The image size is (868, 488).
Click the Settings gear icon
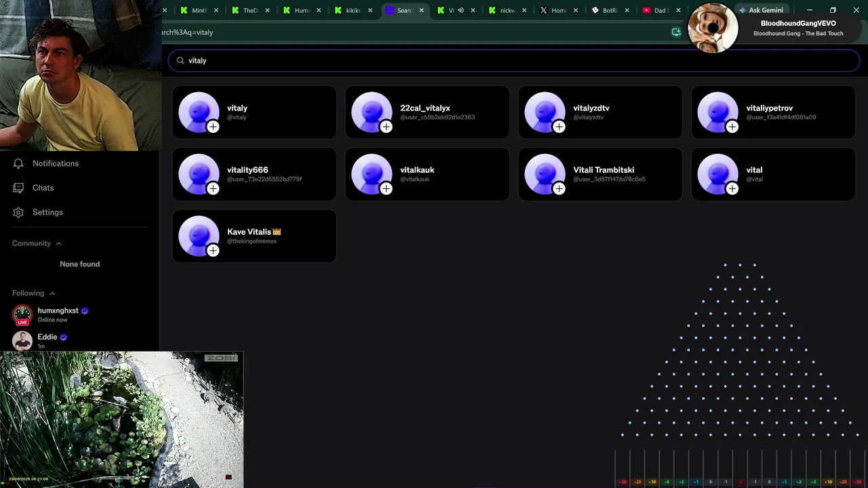point(18,212)
